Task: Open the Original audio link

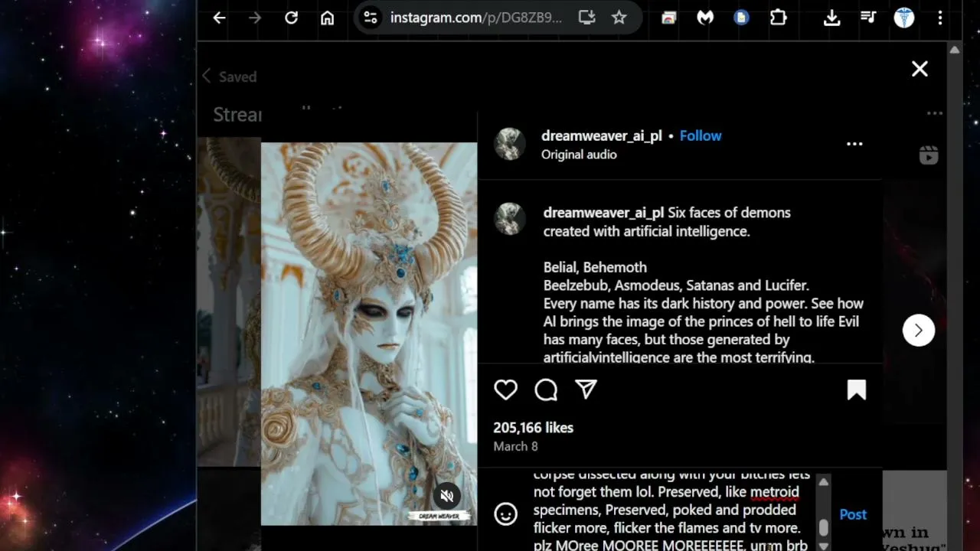Action: pyautogui.click(x=579, y=155)
